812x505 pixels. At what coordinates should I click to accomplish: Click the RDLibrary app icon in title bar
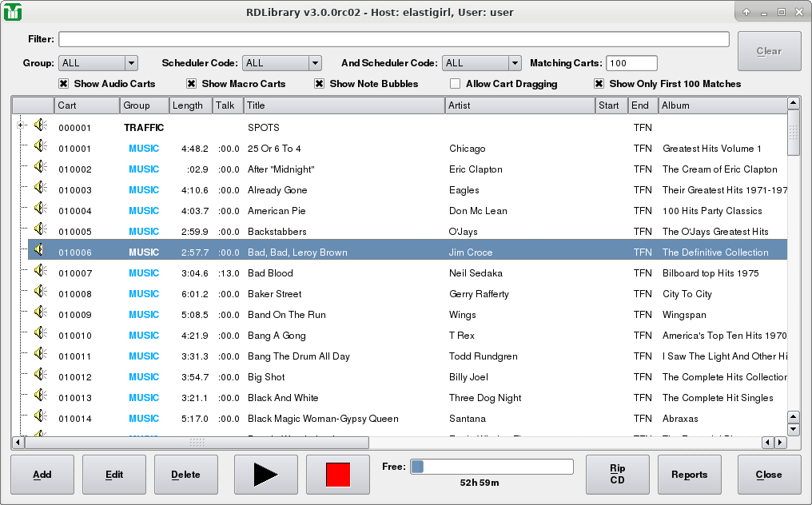12,12
